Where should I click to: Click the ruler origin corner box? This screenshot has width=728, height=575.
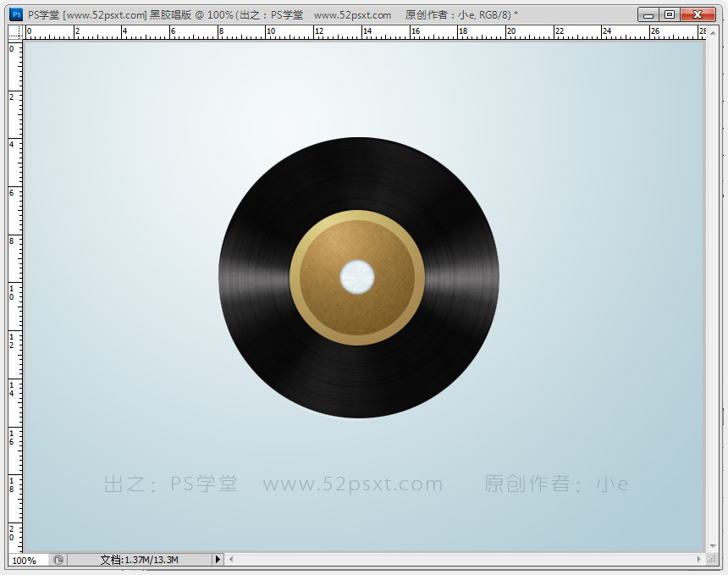coord(15,32)
